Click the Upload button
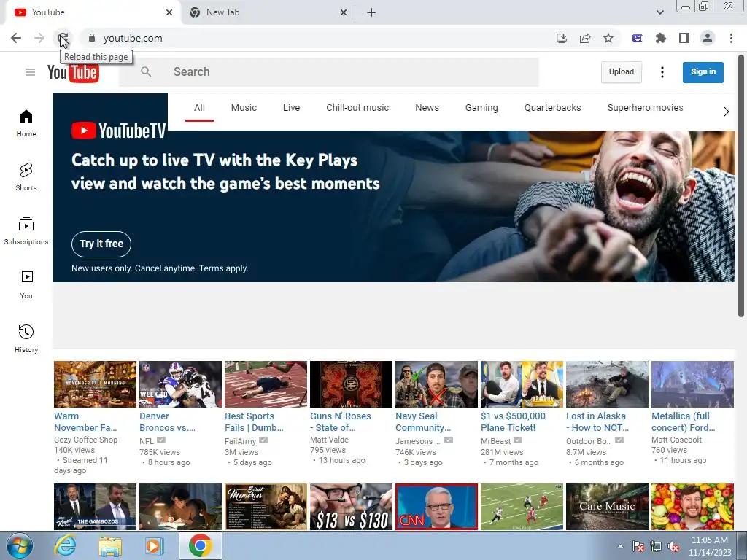This screenshot has width=747, height=560. tap(622, 72)
